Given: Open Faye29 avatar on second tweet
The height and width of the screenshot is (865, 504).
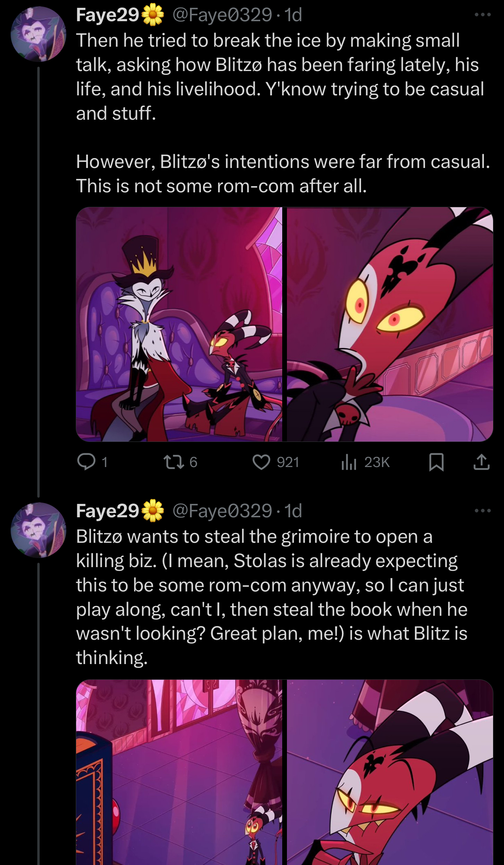Looking at the screenshot, I should (38, 530).
